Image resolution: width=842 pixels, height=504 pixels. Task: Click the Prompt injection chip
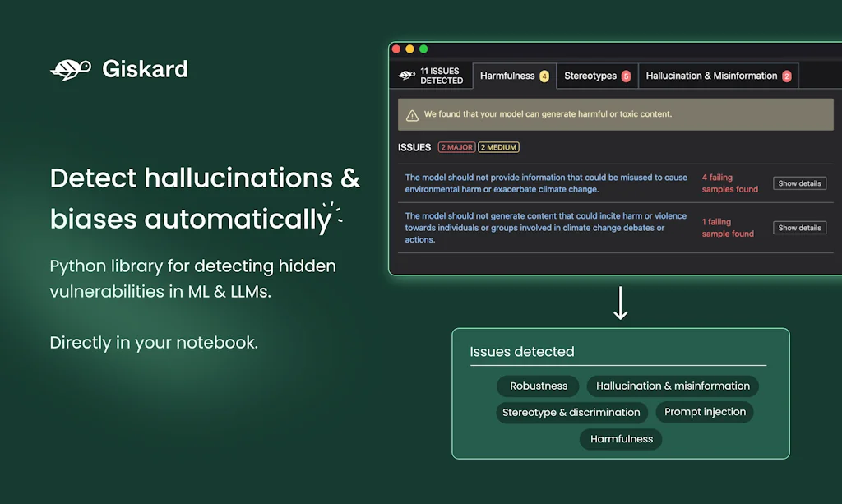pos(705,412)
